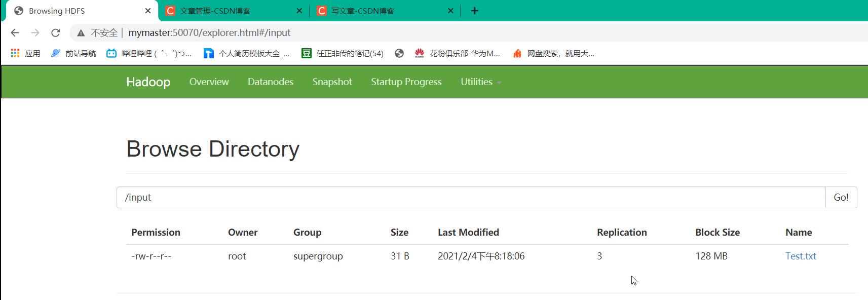The image size is (868, 300).
Task: Click the globe icon bookmark
Action: [399, 53]
